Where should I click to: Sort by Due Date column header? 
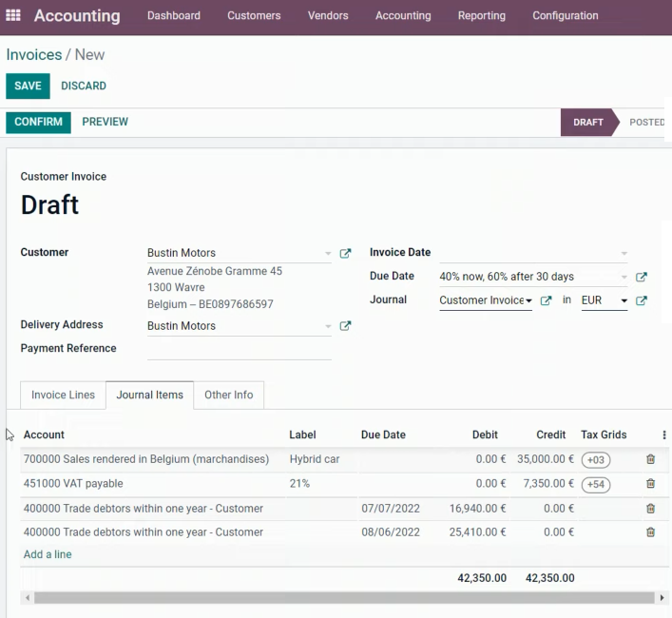[383, 435]
